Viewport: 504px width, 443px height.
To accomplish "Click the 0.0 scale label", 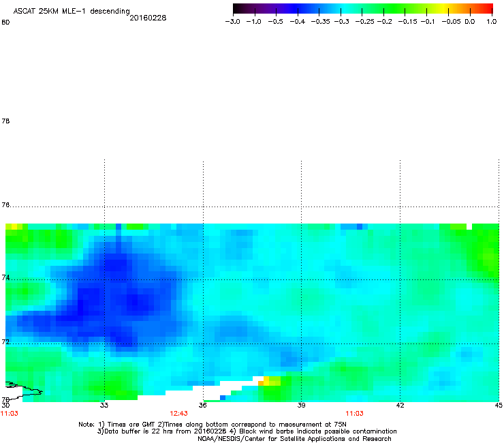I will tap(470, 22).
